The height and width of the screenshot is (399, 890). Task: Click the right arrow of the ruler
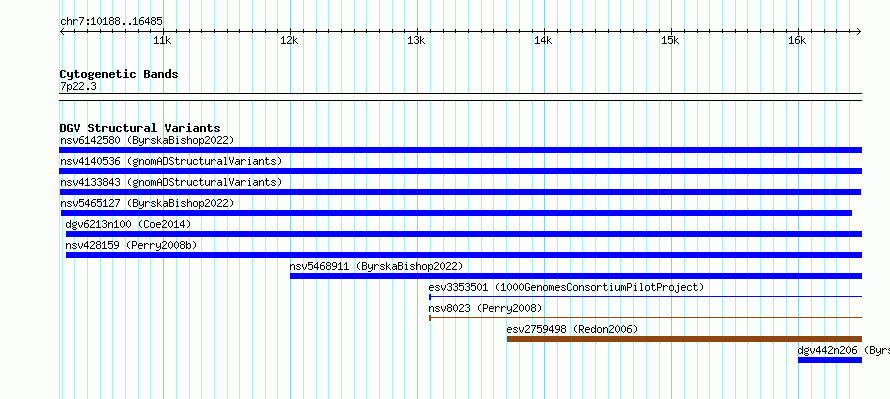[x=858, y=32]
